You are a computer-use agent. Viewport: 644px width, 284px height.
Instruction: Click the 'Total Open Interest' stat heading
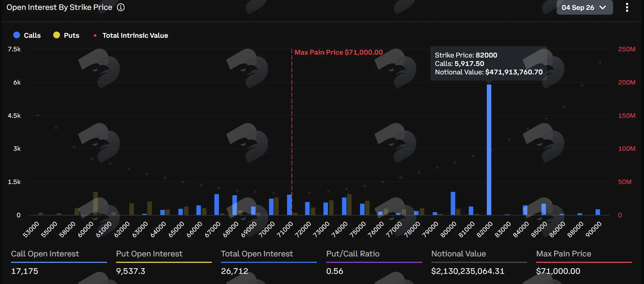point(257,254)
